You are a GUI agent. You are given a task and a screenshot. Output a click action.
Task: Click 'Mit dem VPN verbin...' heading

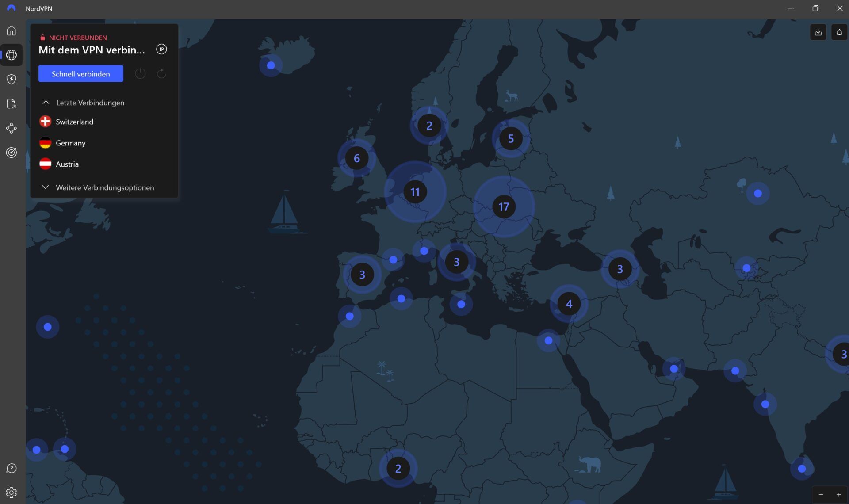pos(92,50)
